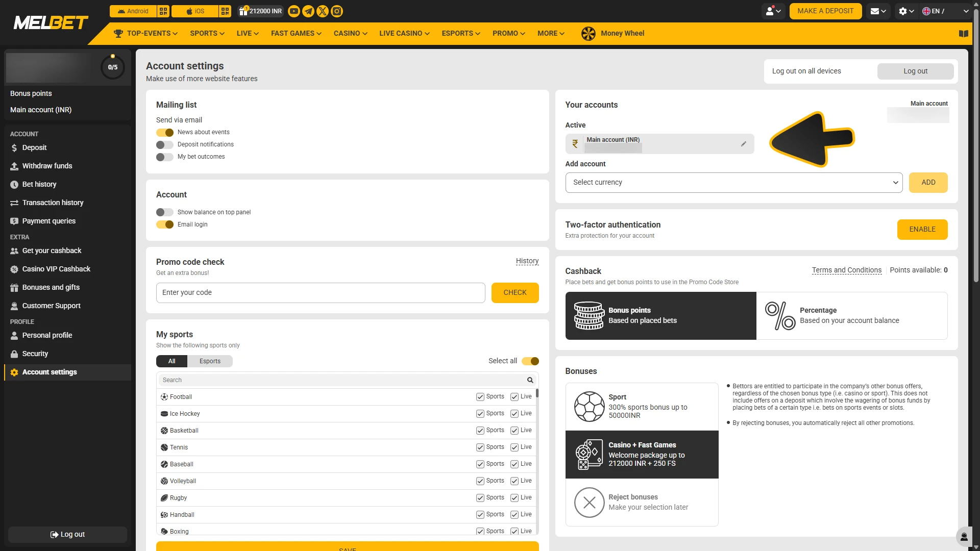Viewport: 980px width, 551px height.
Task: Open the PROMO menu
Action: (509, 34)
